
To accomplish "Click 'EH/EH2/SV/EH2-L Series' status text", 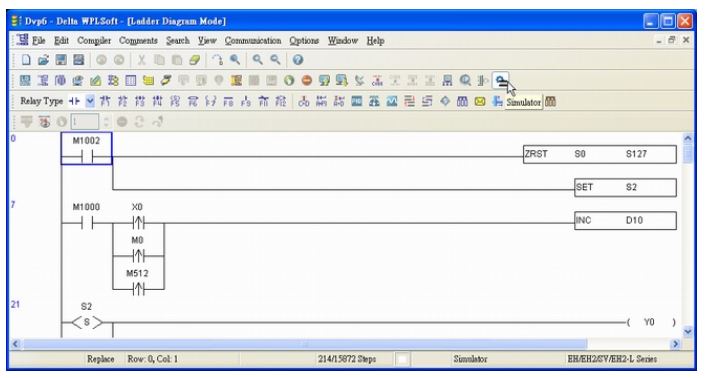I will pos(612,359).
